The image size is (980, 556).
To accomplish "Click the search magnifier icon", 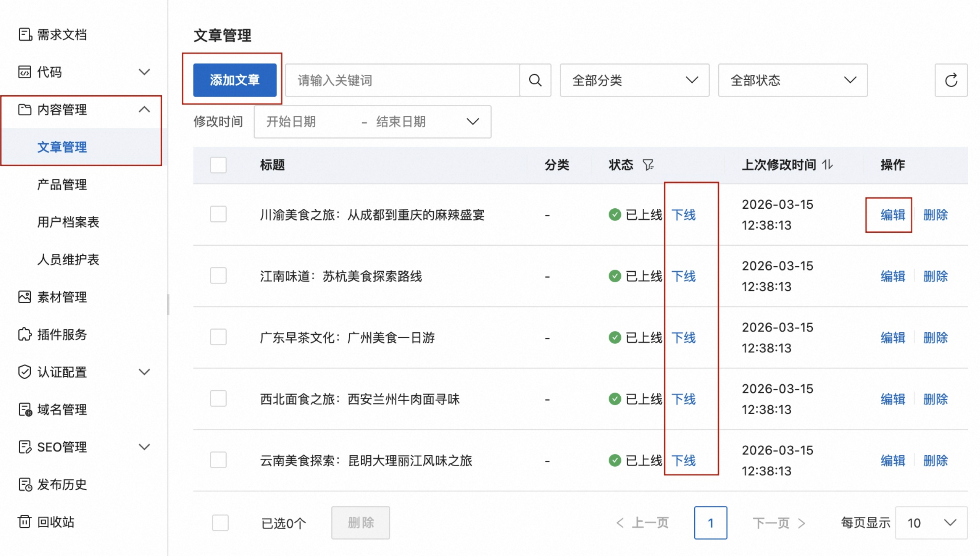I will pyautogui.click(x=535, y=80).
